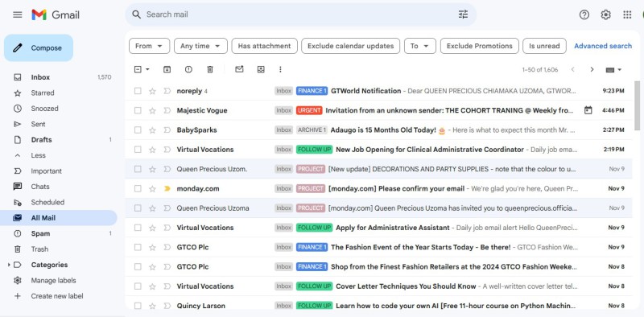Apply Exclude calendar updates filter
Viewport: 644px width, 317px height.
coord(350,46)
